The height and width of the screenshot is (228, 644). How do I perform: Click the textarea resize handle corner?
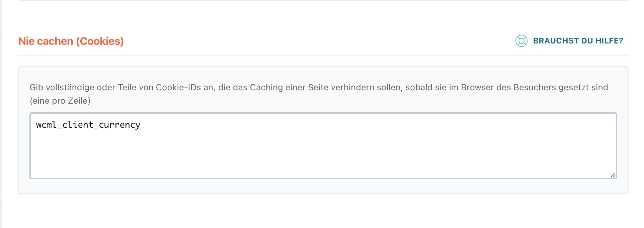pyautogui.click(x=613, y=175)
